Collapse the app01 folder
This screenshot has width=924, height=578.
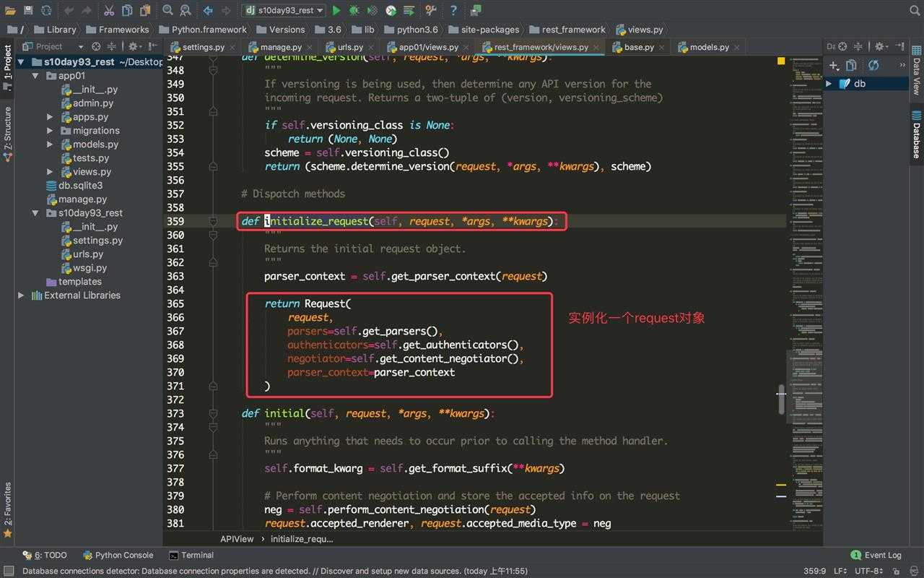tap(35, 76)
